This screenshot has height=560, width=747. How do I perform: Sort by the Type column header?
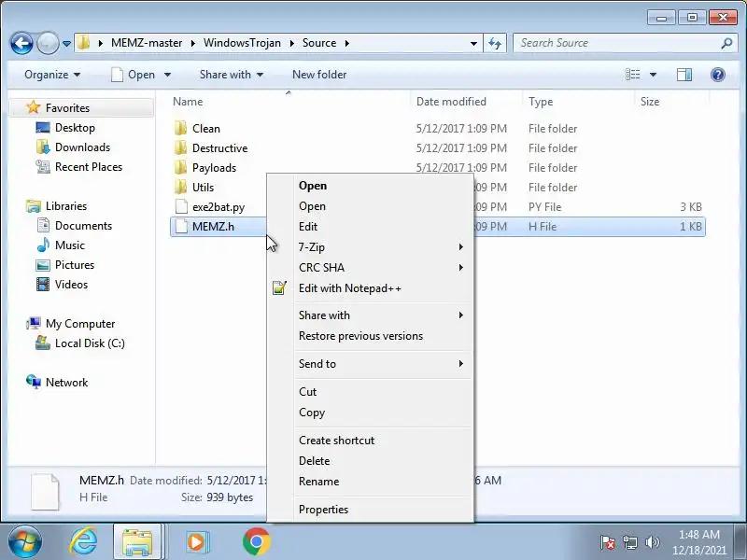(x=541, y=102)
